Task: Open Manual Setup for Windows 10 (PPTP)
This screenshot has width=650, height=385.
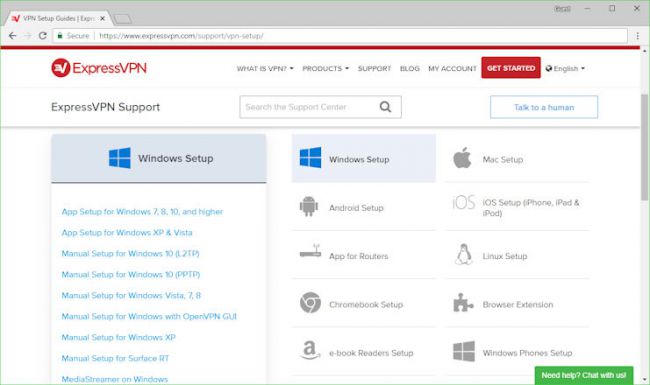Action: coord(131,274)
